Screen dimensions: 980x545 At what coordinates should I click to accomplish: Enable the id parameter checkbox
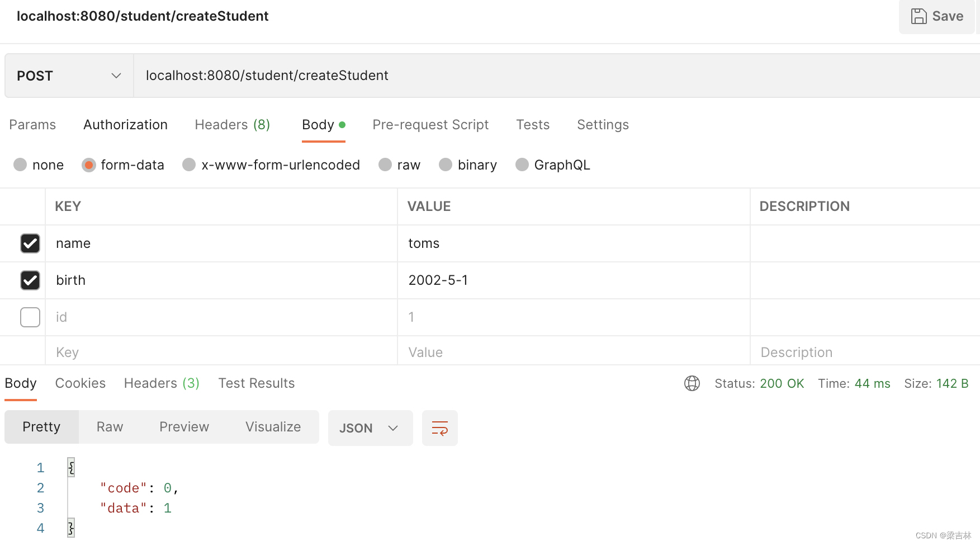coord(30,317)
